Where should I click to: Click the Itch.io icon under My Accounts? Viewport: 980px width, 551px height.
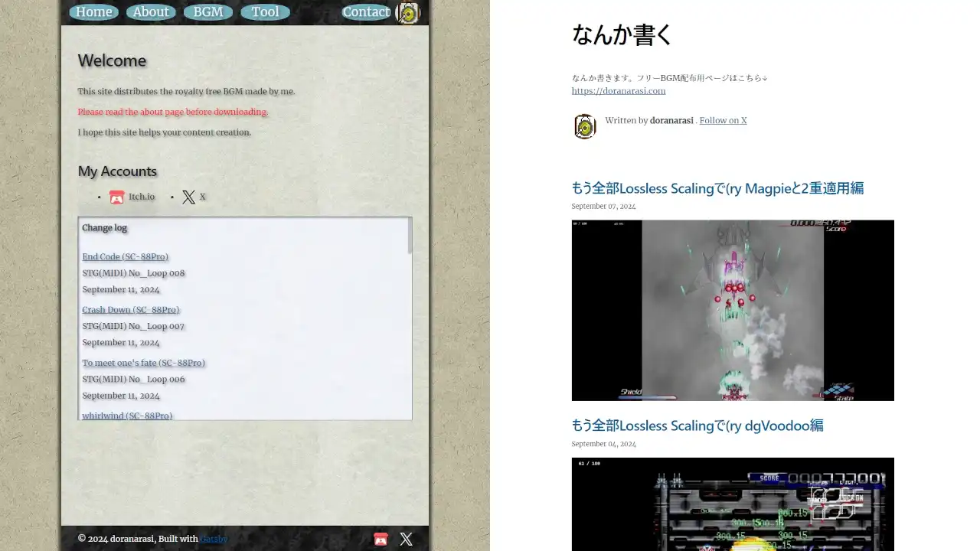coord(116,197)
